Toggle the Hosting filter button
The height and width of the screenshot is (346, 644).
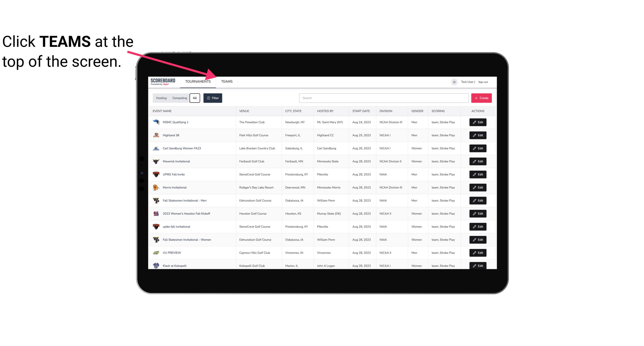coord(161,98)
